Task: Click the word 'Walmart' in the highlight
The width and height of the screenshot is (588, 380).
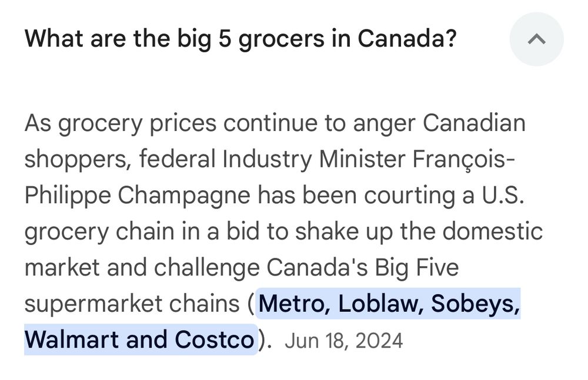Action: click(x=72, y=339)
